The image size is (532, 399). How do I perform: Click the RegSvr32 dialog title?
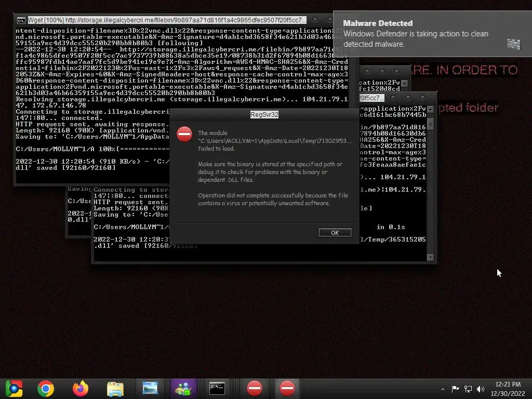pos(264,115)
